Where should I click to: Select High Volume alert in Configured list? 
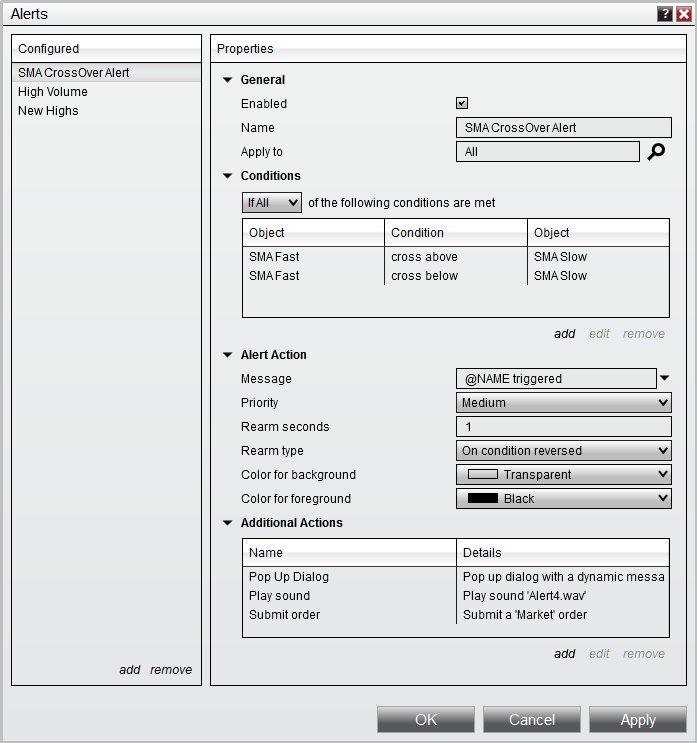click(x=53, y=92)
